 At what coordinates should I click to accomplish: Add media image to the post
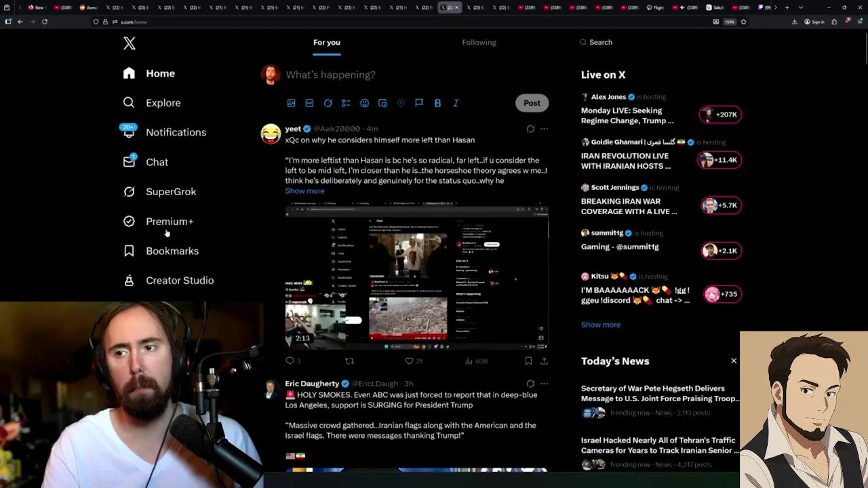(x=291, y=103)
